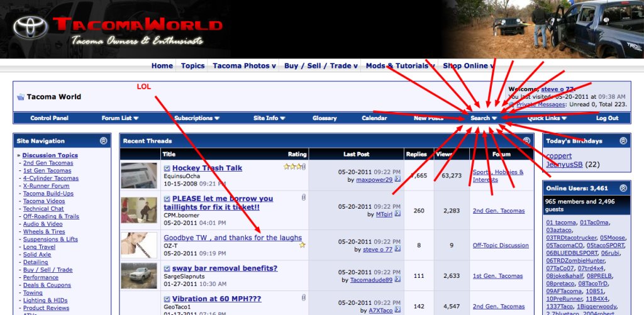
Task: Open the Off-Topic Discussion forum link
Action: (x=500, y=245)
